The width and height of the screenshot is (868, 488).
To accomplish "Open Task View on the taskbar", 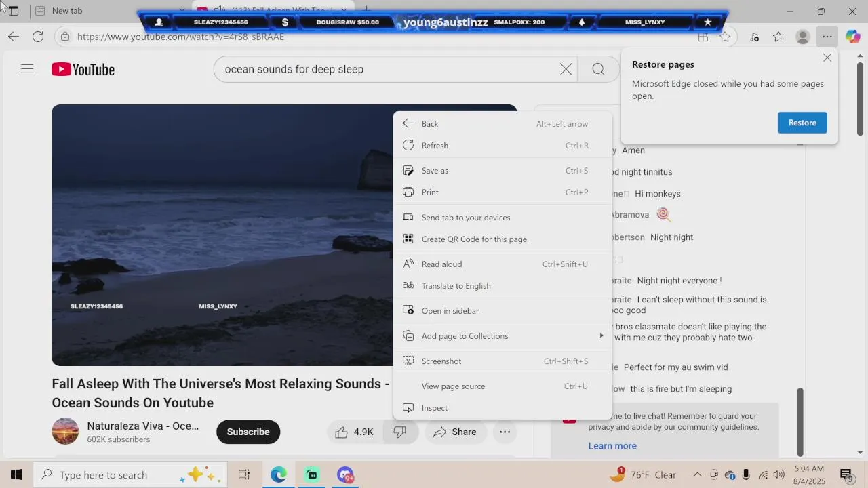I will [244, 474].
